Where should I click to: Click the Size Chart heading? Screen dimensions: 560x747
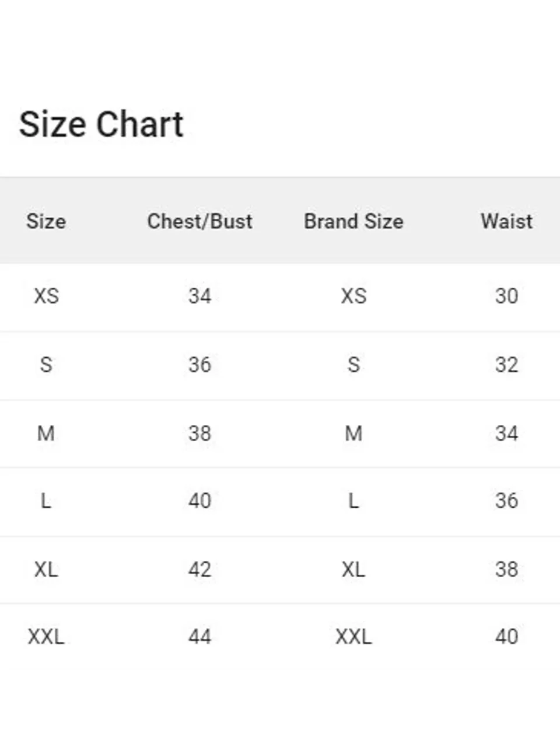101,124
